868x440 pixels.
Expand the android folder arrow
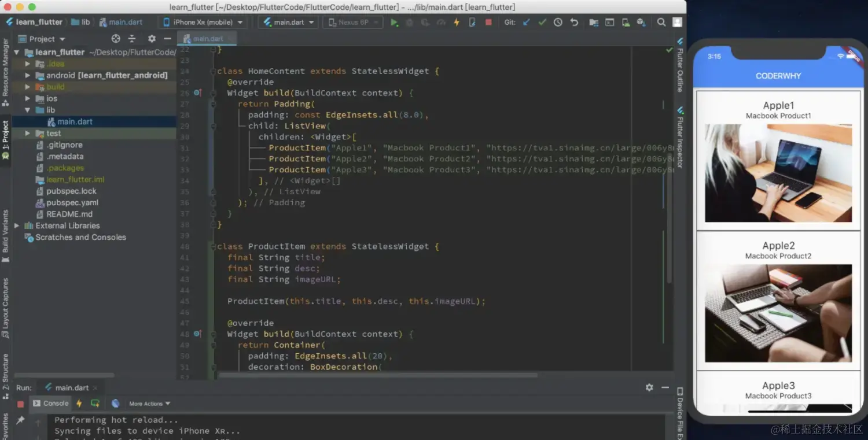tap(27, 75)
